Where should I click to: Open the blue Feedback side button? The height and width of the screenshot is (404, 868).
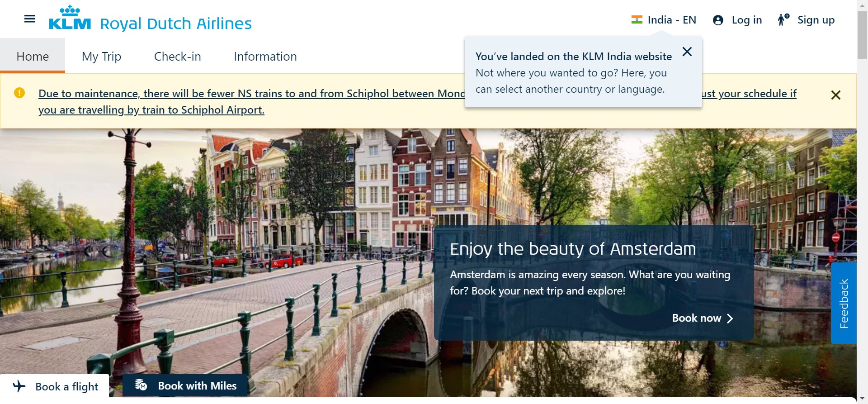pyautogui.click(x=844, y=303)
